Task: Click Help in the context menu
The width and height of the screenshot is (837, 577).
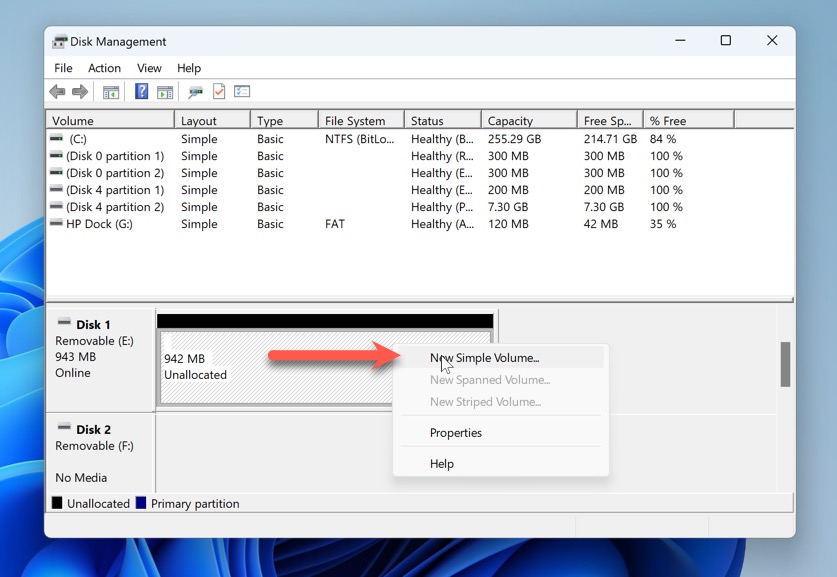Action: coord(443,463)
